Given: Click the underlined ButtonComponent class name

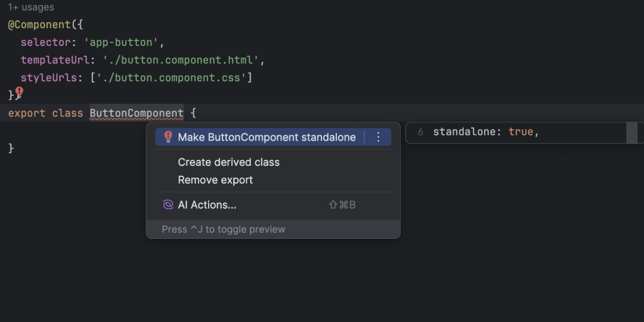Looking at the screenshot, I should point(137,113).
